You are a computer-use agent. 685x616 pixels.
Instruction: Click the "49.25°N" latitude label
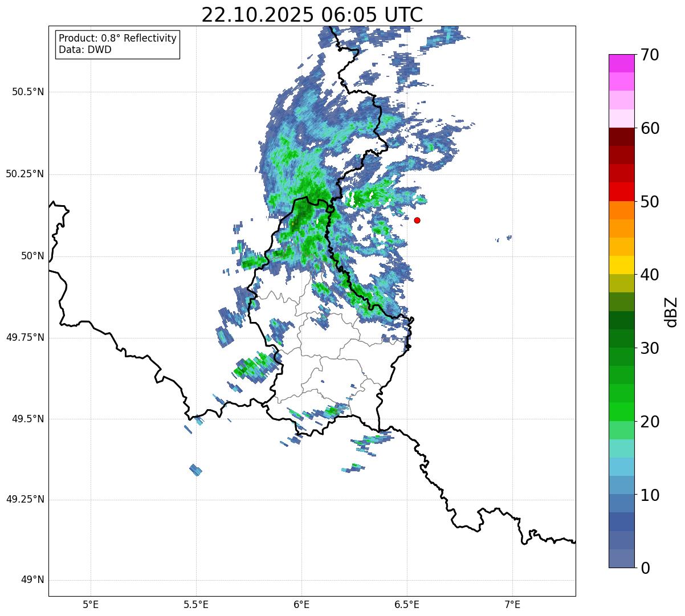tap(25, 500)
